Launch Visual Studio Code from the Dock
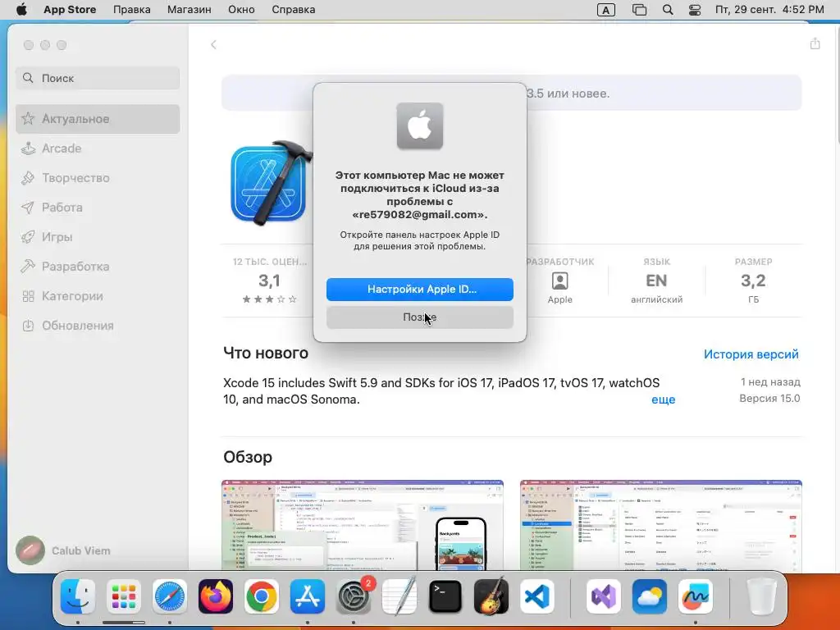The image size is (840, 630). pyautogui.click(x=537, y=596)
